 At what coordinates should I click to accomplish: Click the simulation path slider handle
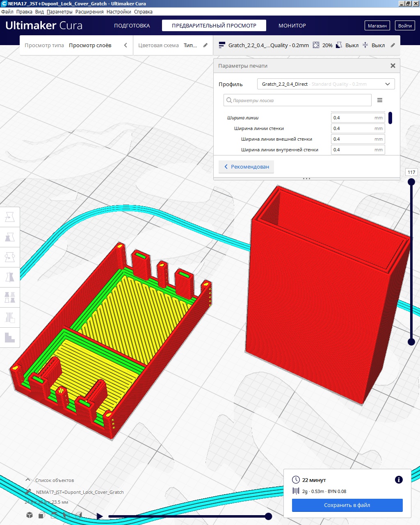268,516
